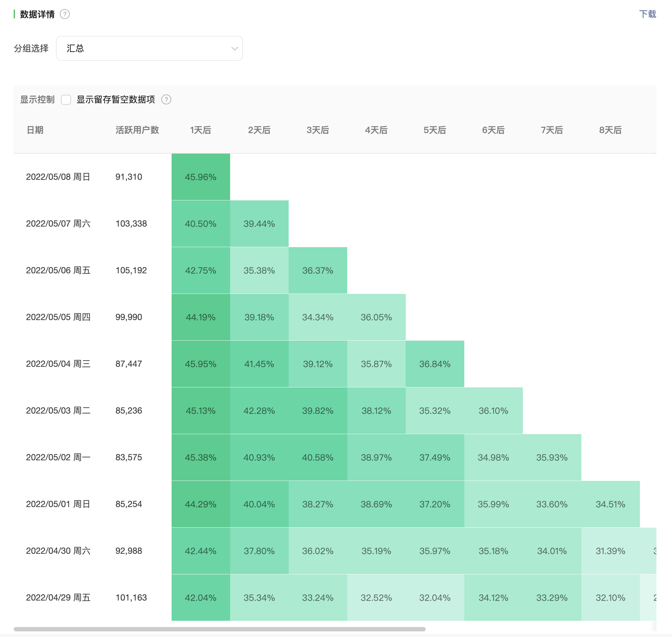Click the 36.05% retention cell
The height and width of the screenshot is (637, 672).
pos(376,317)
